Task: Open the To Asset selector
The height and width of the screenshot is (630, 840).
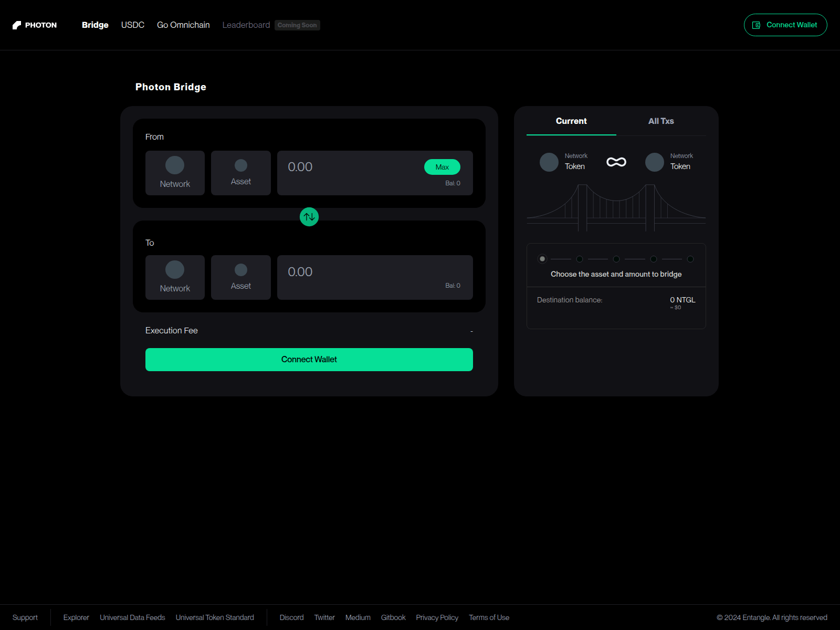Action: tap(241, 278)
